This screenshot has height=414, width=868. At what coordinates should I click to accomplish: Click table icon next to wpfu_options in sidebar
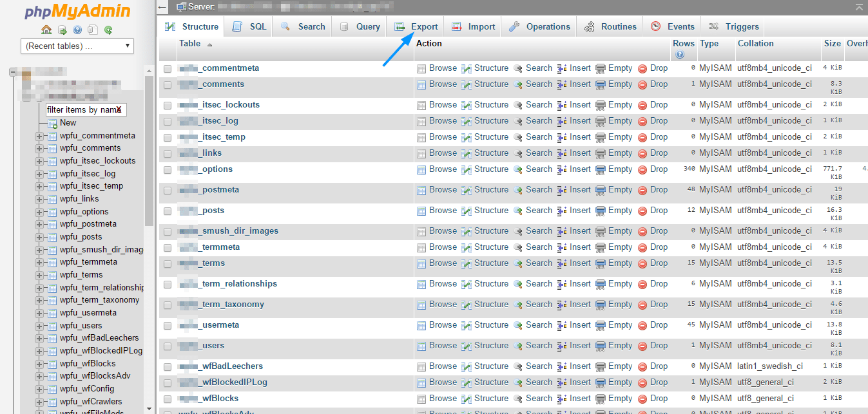52,212
